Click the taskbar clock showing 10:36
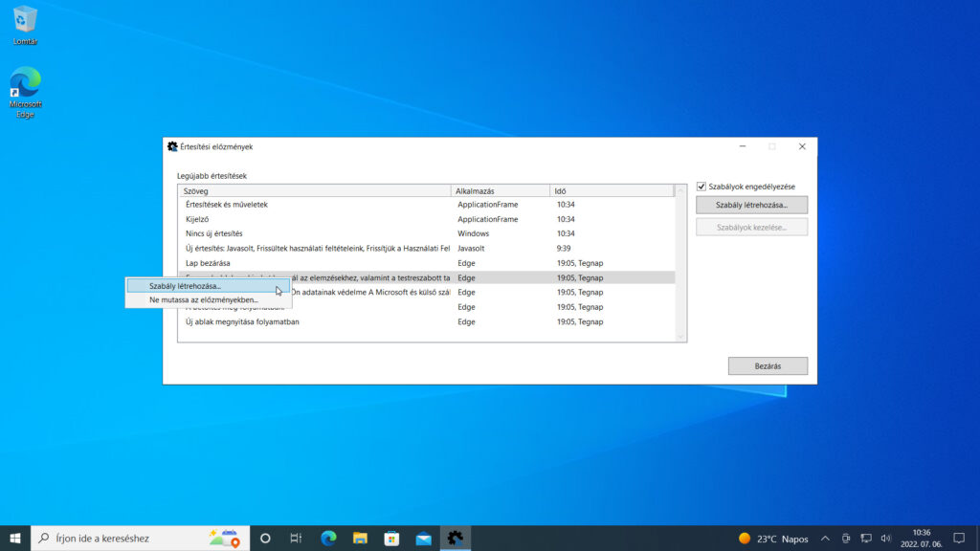 pyautogui.click(x=922, y=538)
